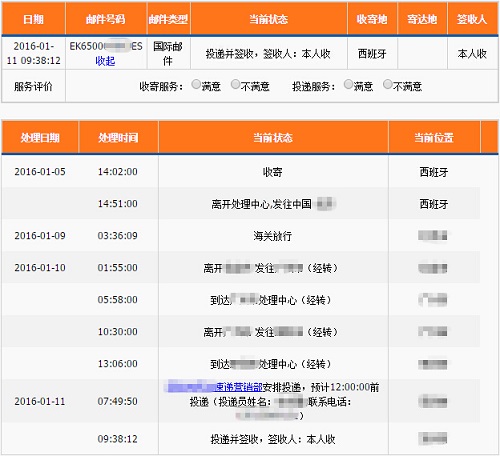Collapse details via the 收起 link
500x456 pixels.
[105, 61]
